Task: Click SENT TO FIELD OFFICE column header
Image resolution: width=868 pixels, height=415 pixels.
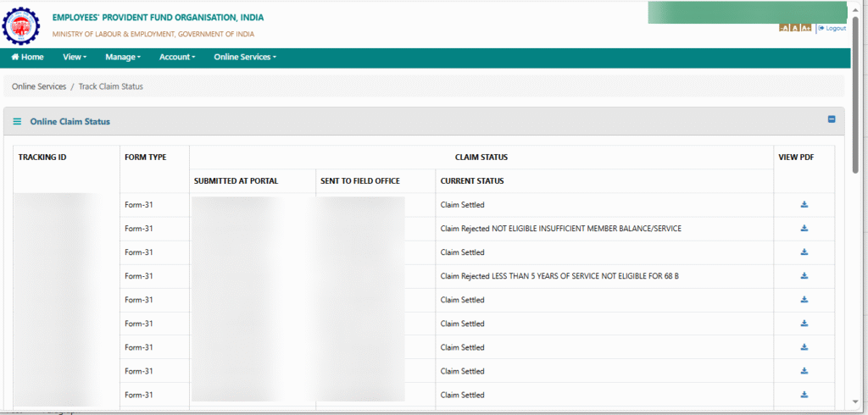Action: coord(360,181)
